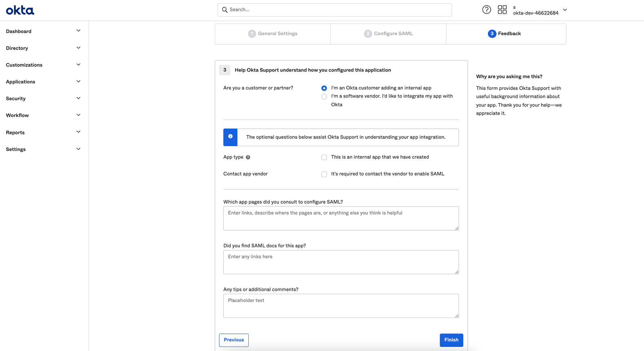Viewport: 644px width, 351px height.
Task: Open the help question mark icon
Action: (487, 10)
